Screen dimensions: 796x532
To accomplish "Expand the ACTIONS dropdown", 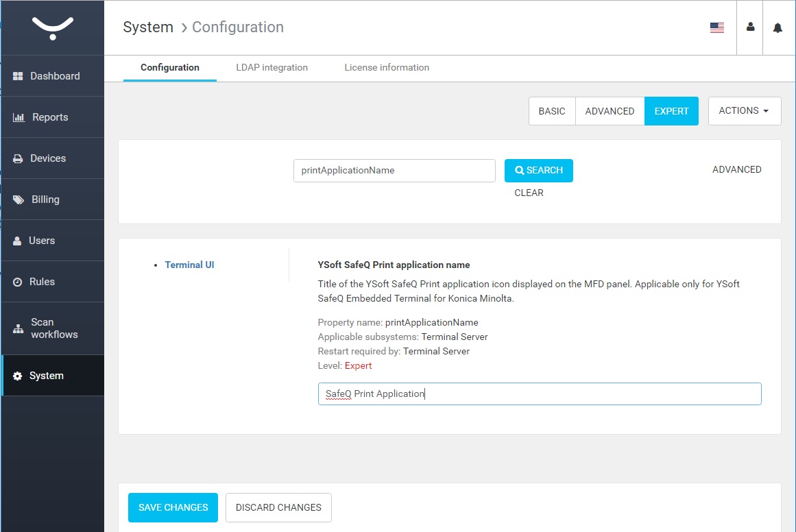I will tap(744, 111).
